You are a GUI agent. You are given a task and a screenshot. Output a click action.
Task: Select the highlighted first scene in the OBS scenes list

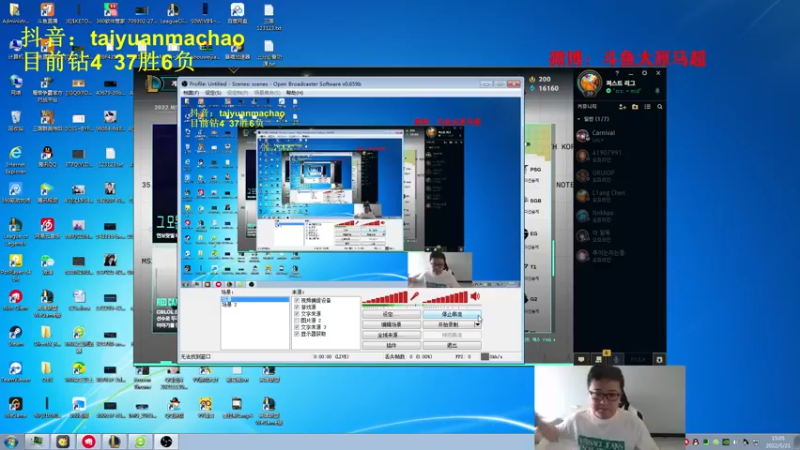[x=255, y=299]
